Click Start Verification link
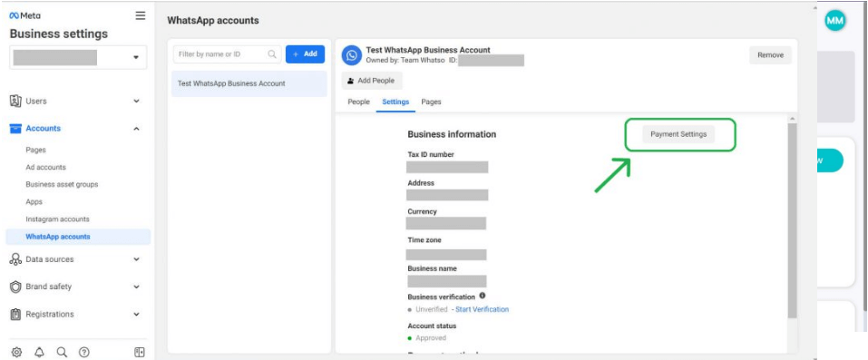Image resolution: width=868 pixels, height=360 pixels. click(483, 309)
